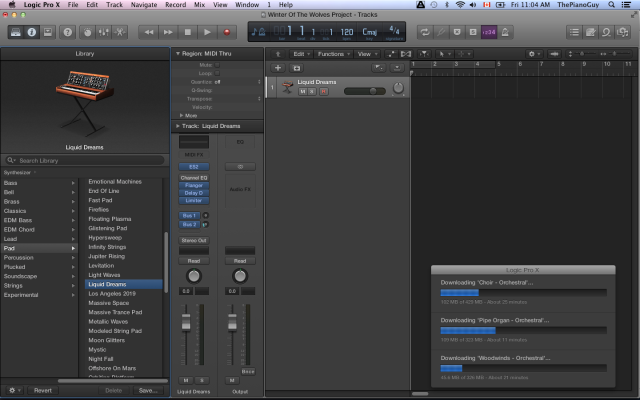Record-enable the Liquid Dreams track
Screen dimensions: 640x400
324,92
